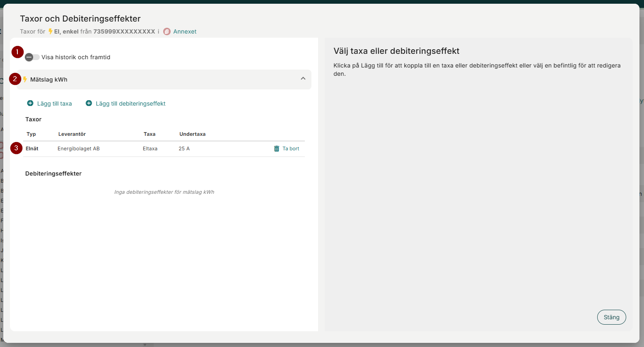
Task: Select the Energibolaget AB supplier cell
Action: point(79,149)
